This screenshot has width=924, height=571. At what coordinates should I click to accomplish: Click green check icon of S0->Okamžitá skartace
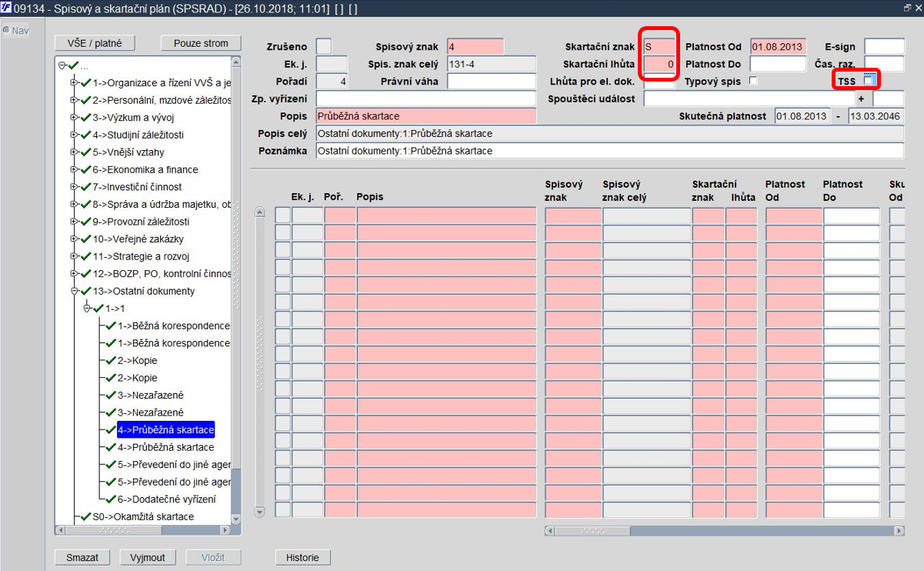[x=86, y=516]
